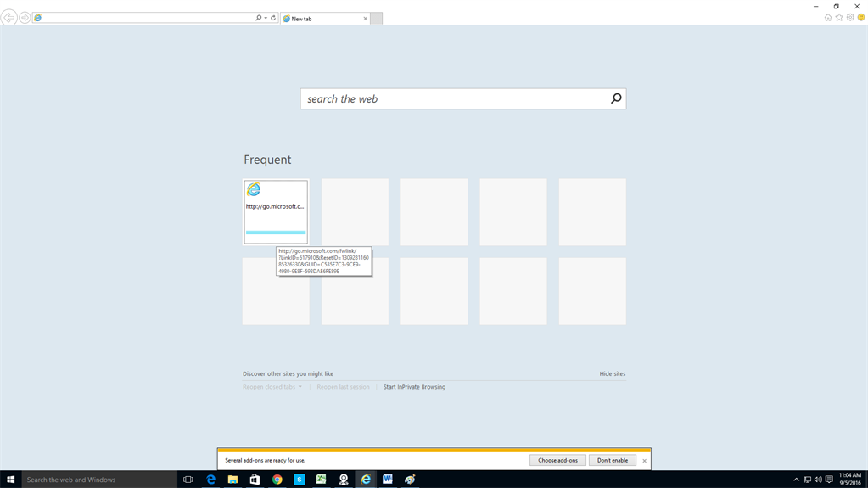
Task: Click 'Search the web and Windows' taskbar box
Action: [x=99, y=480]
